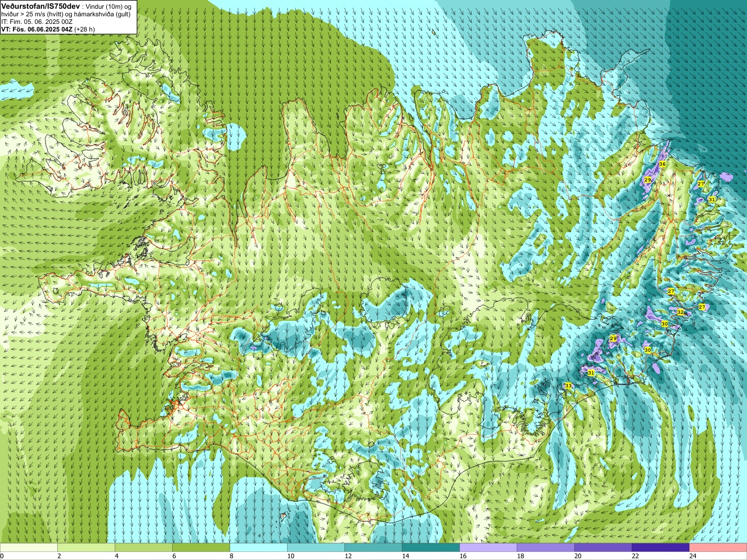Click the legend tick label 12

tap(348, 556)
